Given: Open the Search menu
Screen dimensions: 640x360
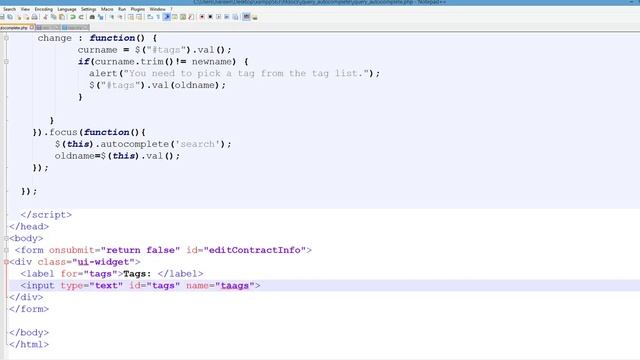Looking at the screenshot, I should [x=9, y=9].
